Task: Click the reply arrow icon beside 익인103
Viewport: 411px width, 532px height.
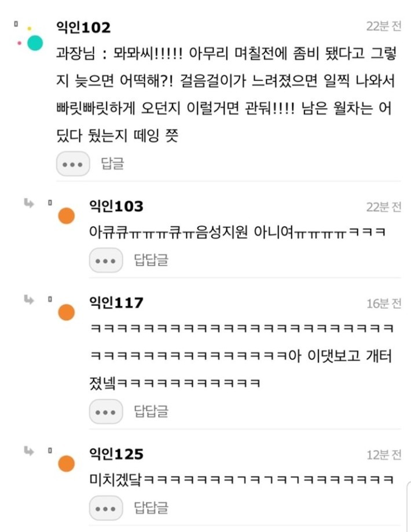Action: tap(29, 203)
